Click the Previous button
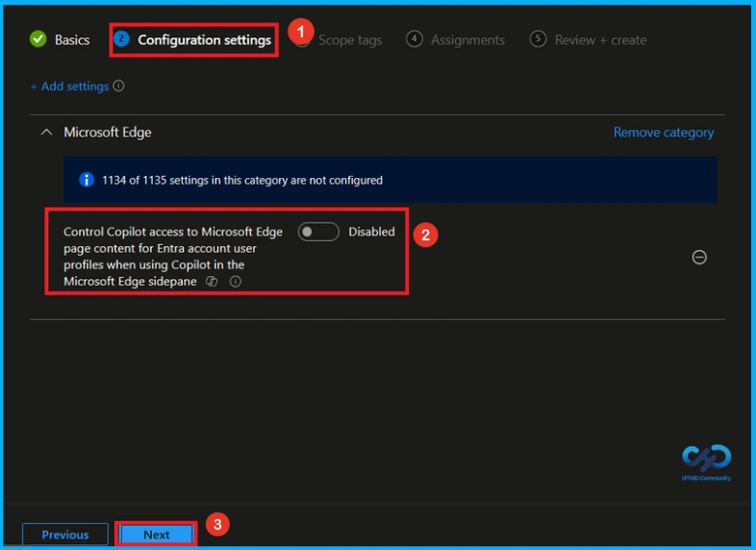This screenshot has width=756, height=550. pos(65,535)
